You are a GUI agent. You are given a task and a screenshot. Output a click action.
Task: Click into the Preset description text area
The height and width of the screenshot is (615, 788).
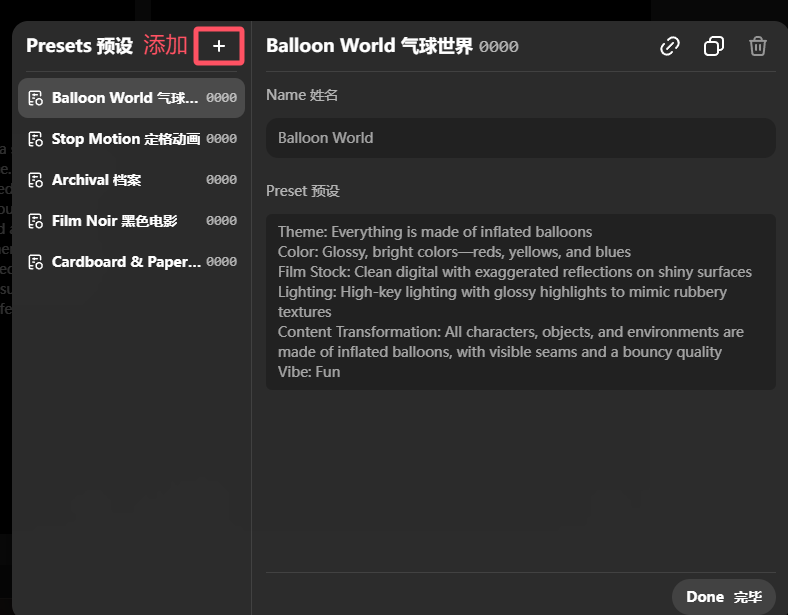pos(521,302)
